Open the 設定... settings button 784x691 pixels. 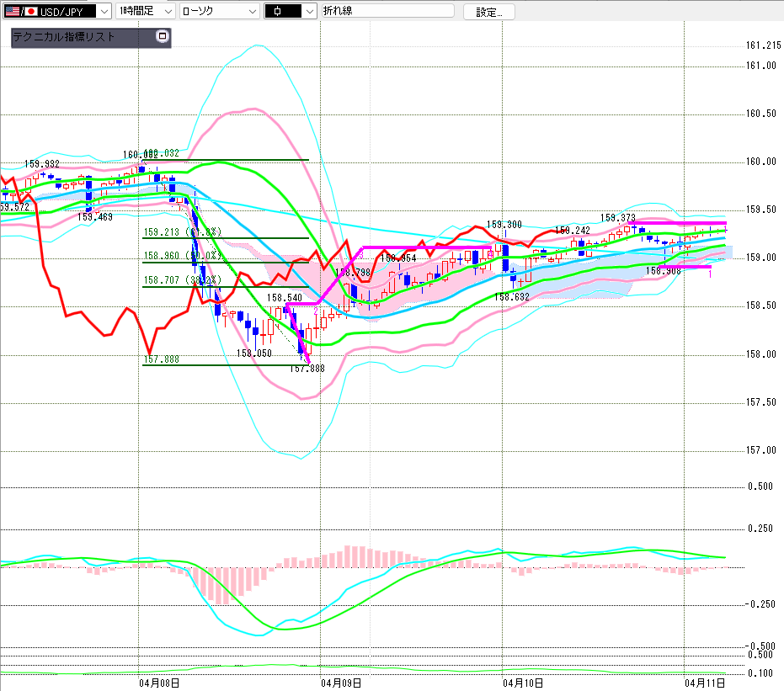(489, 12)
